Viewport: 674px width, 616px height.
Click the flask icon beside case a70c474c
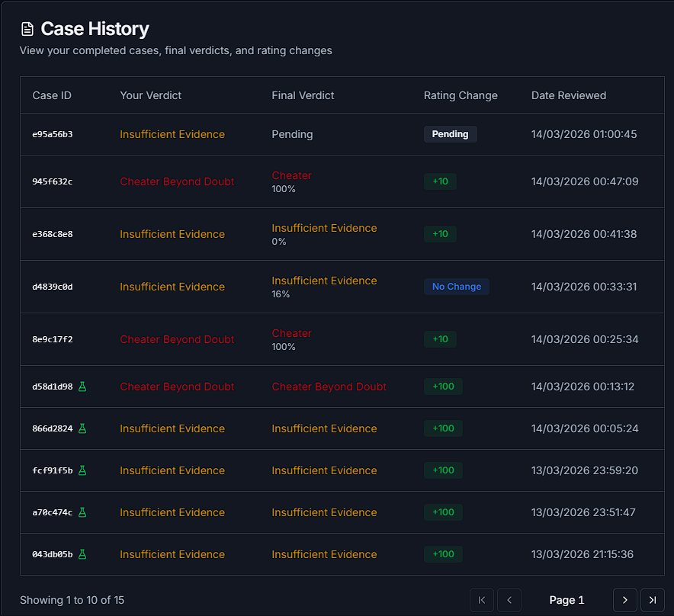click(x=82, y=512)
